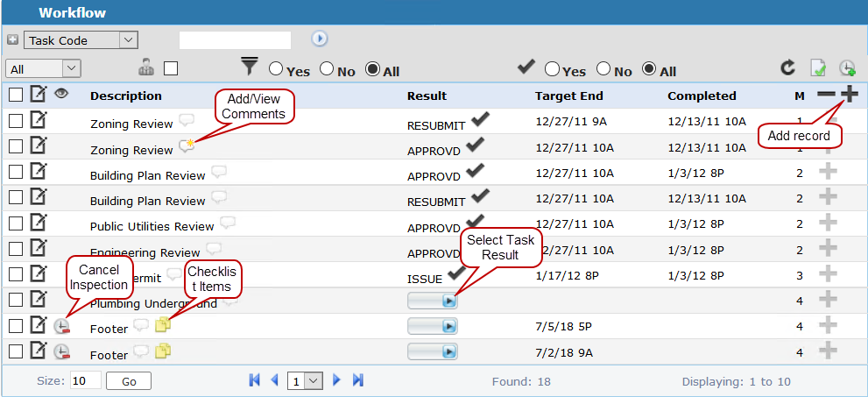Screen dimensions: 868x397
Task: Open comments for Public Utilities Review
Action: click(228, 223)
